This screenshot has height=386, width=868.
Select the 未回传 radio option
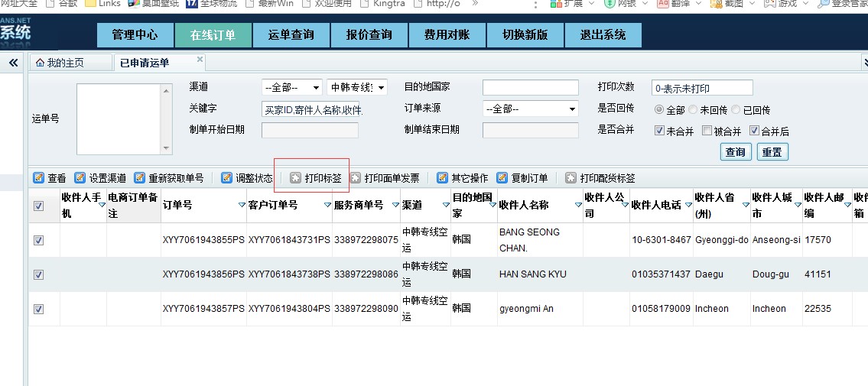[693, 110]
